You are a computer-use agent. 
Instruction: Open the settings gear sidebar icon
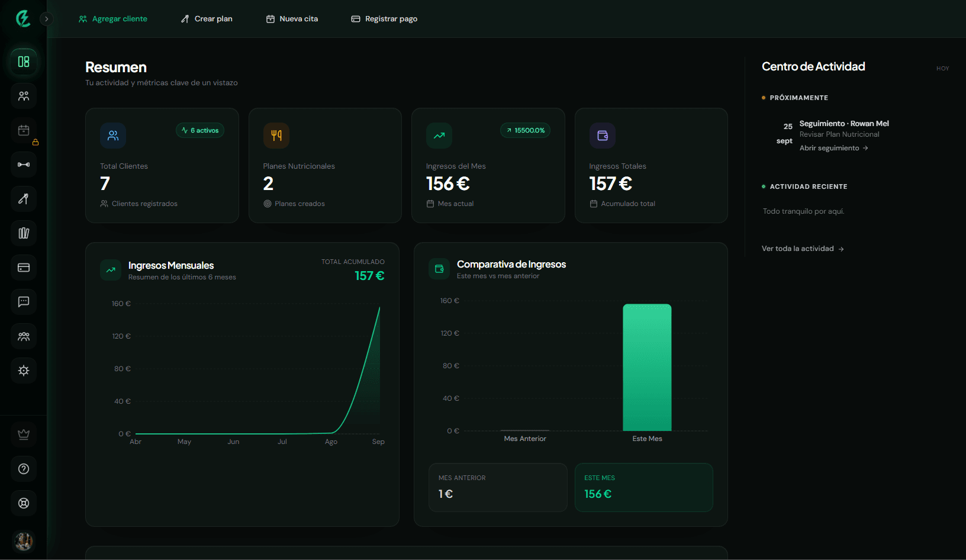pyautogui.click(x=24, y=371)
